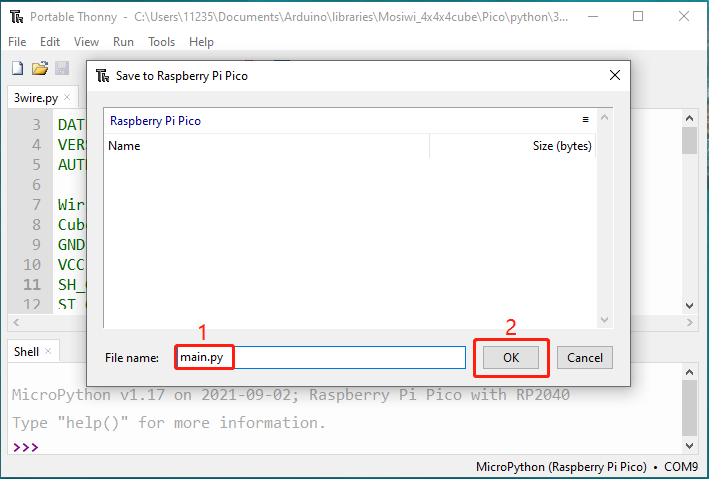Click the editor scrollbar down arrow
This screenshot has width=709, height=479.
tap(689, 306)
